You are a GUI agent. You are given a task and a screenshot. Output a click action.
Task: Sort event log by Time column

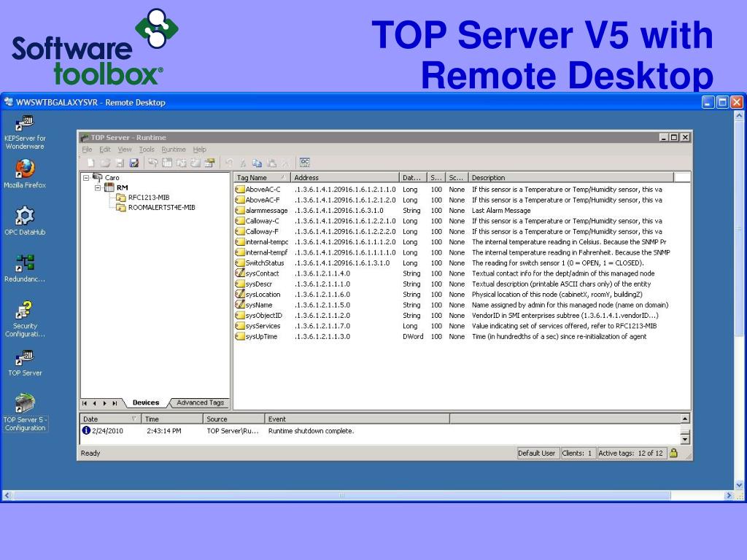[x=172, y=419]
